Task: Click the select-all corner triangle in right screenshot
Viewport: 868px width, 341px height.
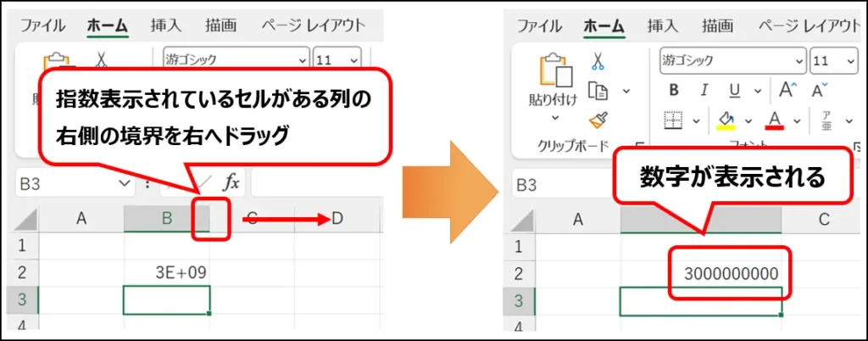Action: tap(522, 220)
